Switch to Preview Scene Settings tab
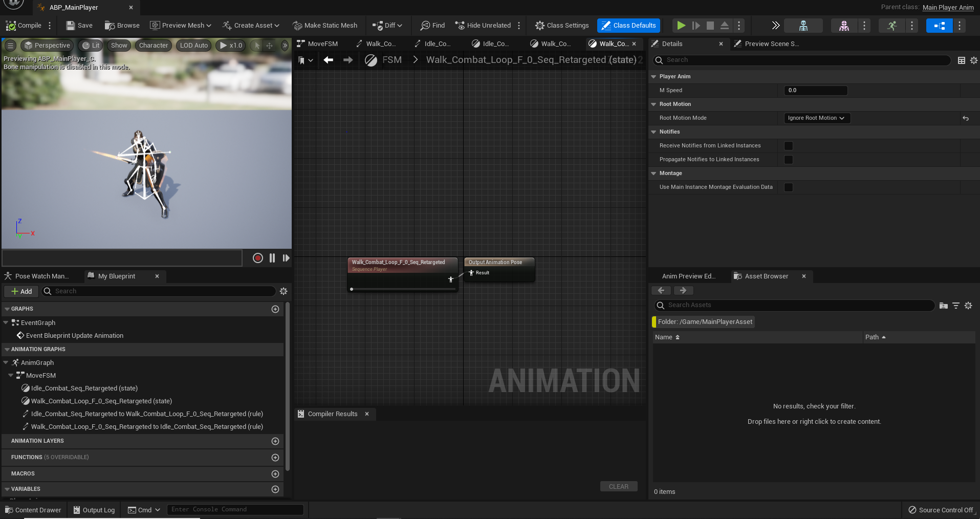 pos(767,44)
